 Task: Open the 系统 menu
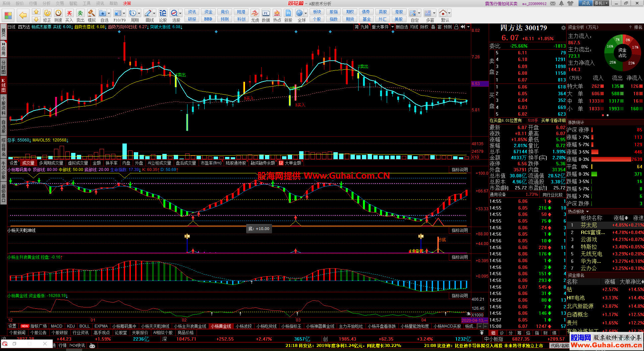point(6,3)
